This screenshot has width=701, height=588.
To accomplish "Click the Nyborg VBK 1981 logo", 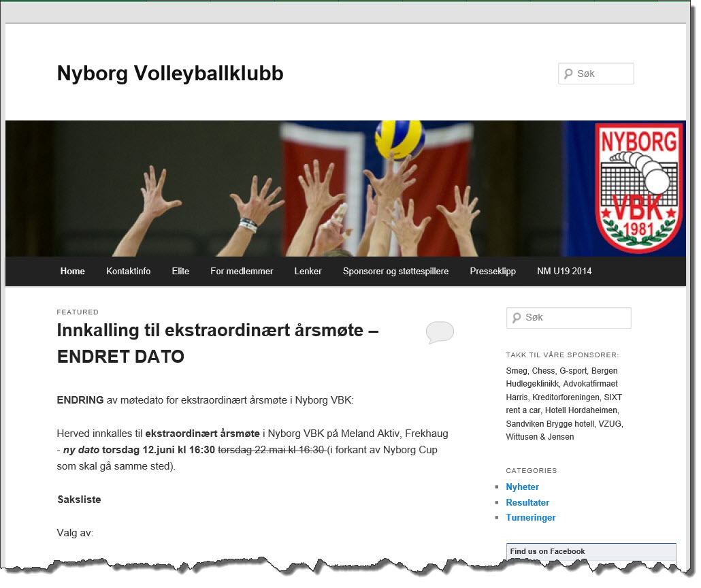I will (639, 189).
